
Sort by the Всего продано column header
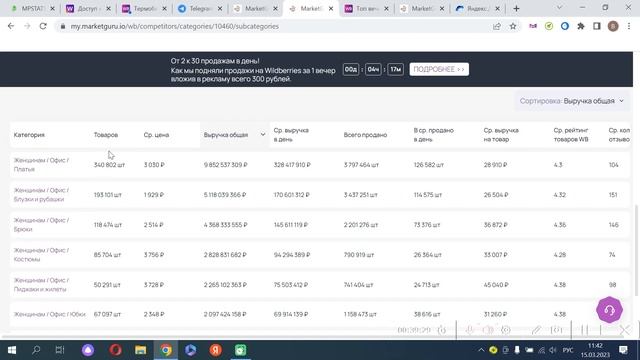tap(365, 135)
